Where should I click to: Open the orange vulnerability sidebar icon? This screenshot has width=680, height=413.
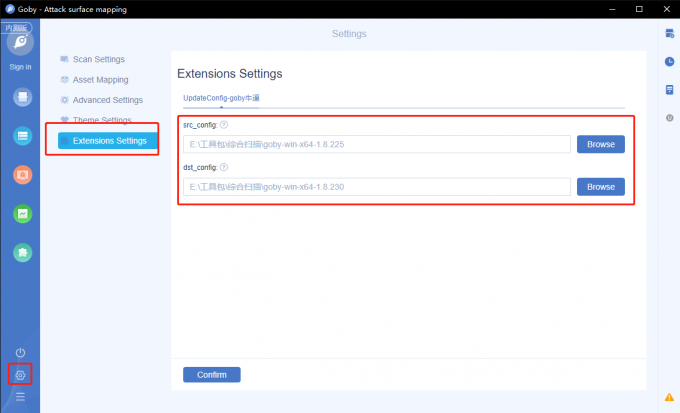tap(23, 174)
